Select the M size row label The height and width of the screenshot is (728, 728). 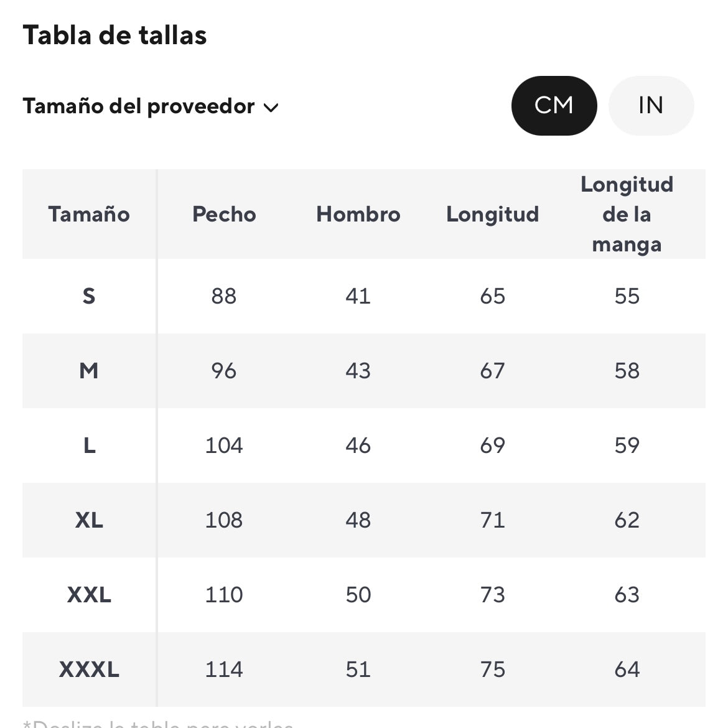tap(89, 371)
